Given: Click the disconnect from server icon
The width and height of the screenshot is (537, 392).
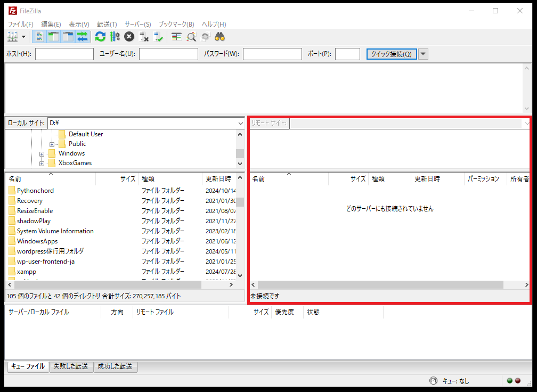Looking at the screenshot, I should pos(143,37).
